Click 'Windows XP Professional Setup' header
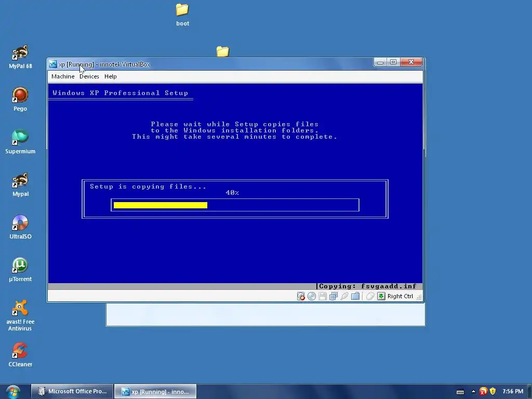 coord(120,93)
